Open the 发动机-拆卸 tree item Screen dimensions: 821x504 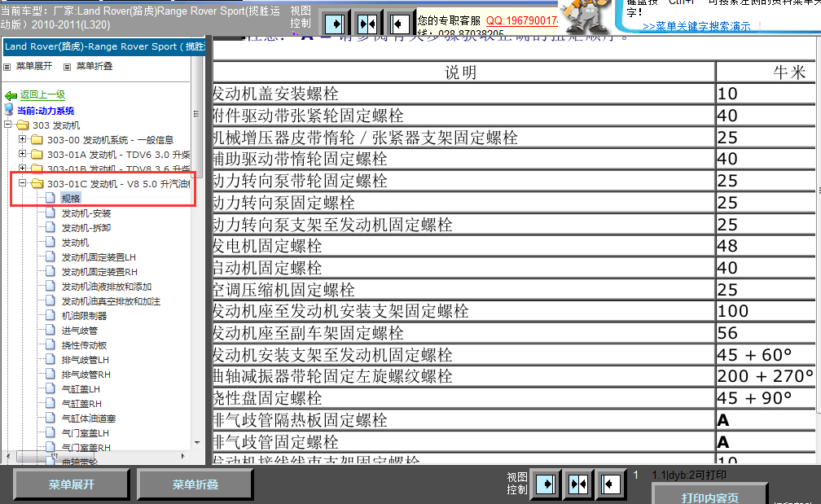tap(86, 228)
